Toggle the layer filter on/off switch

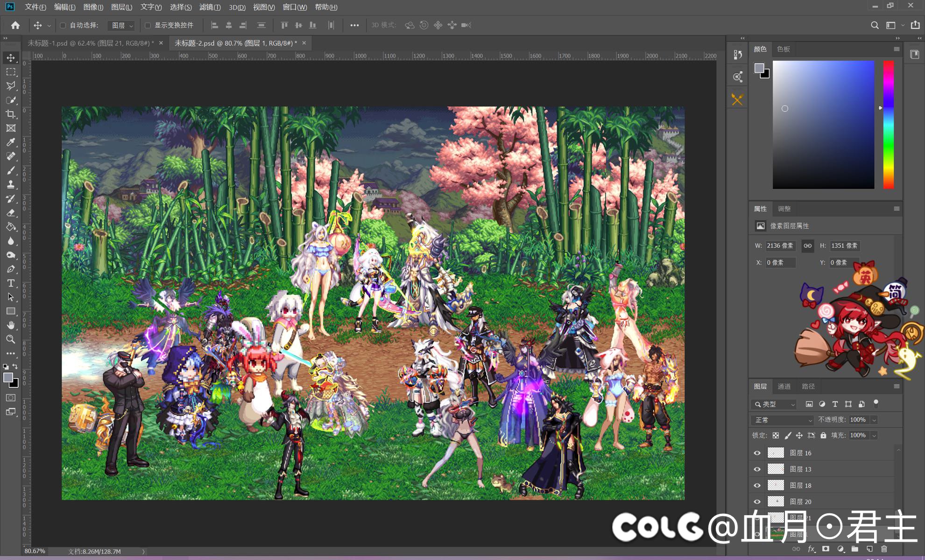[x=876, y=403]
